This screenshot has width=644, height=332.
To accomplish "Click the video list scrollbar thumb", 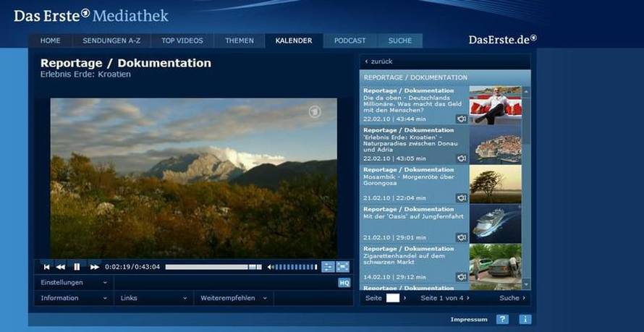I will click(x=526, y=121).
